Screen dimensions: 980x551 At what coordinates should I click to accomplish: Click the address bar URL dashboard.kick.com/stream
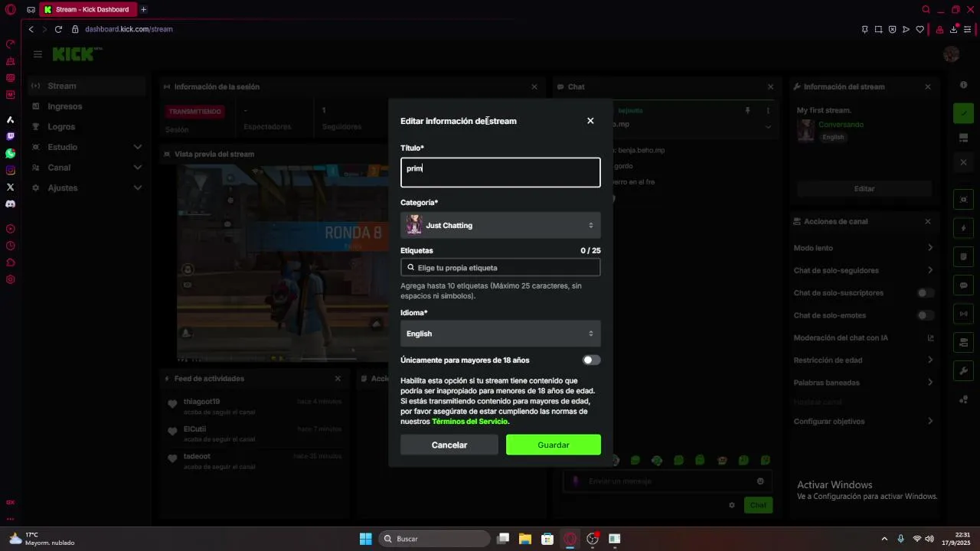pyautogui.click(x=129, y=29)
